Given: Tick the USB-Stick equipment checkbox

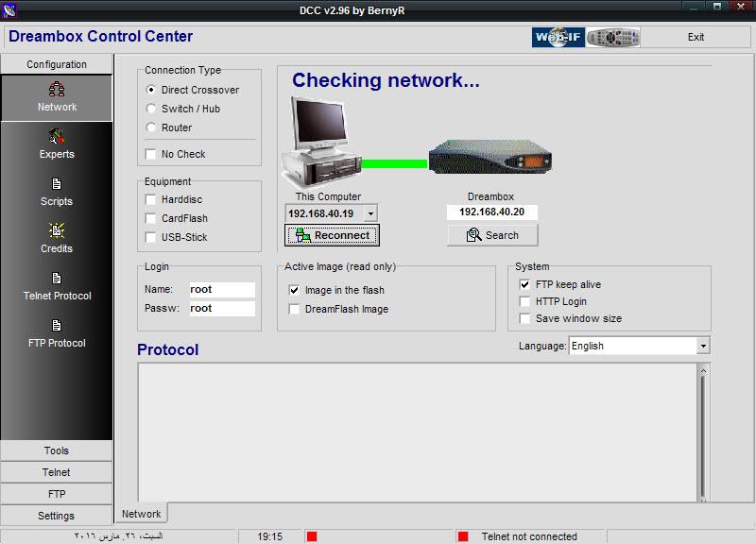Looking at the screenshot, I should (151, 237).
